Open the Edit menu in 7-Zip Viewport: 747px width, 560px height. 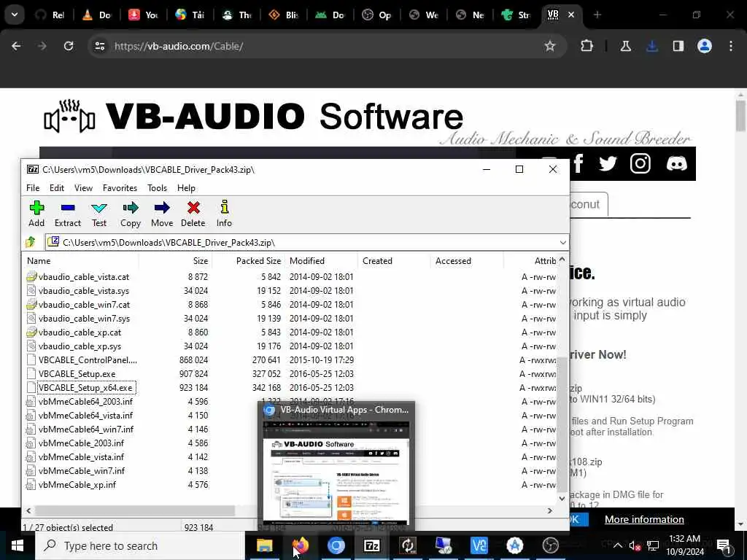[57, 188]
